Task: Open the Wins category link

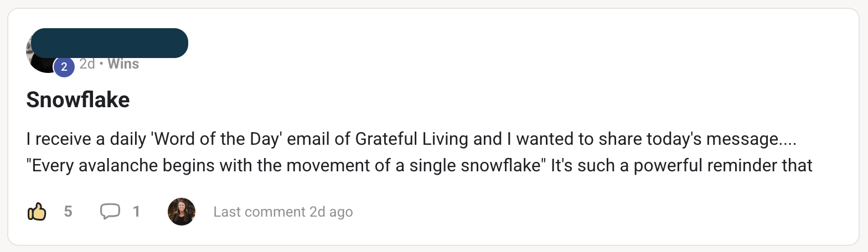Action: 123,64
